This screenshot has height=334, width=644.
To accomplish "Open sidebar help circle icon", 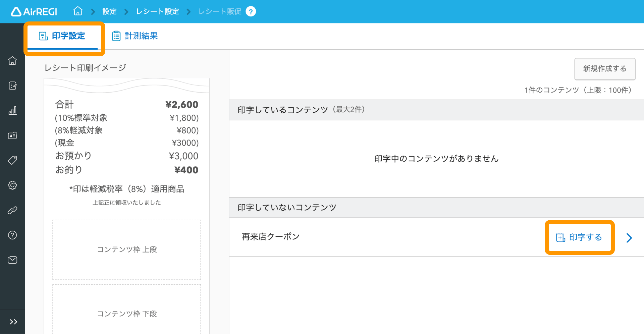I will pos(12,235).
